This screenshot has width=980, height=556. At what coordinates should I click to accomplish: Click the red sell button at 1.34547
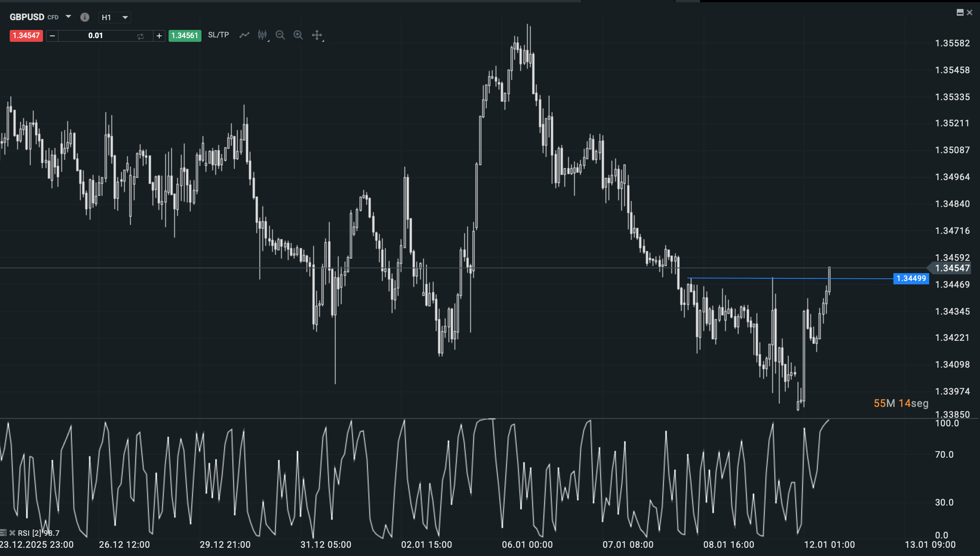[26, 35]
